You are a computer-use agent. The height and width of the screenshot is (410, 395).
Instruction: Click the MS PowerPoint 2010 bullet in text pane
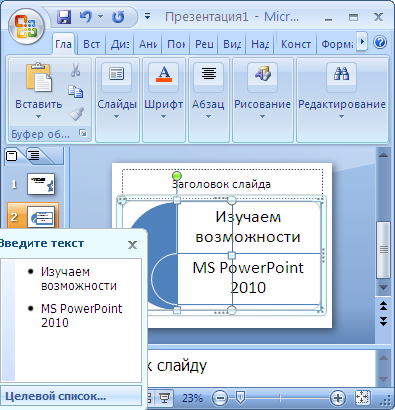tap(81, 315)
